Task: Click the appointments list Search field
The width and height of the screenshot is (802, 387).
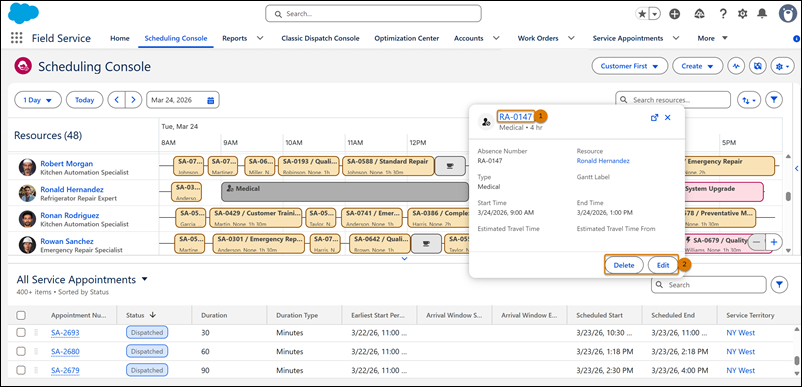Action: pos(709,285)
